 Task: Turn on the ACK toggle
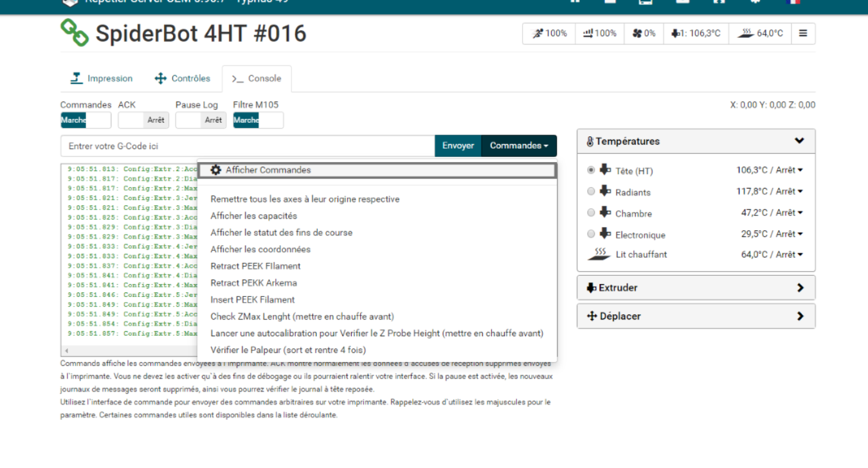143,120
